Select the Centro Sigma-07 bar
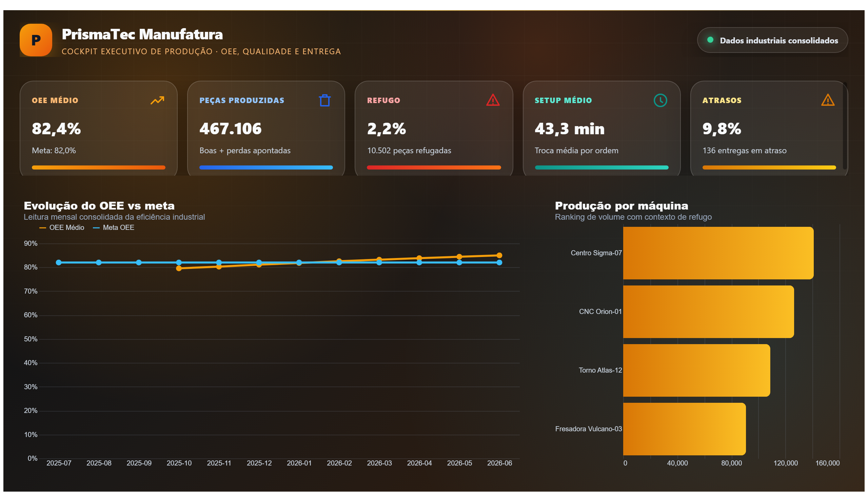This screenshot has height=495, width=868. [x=718, y=253]
